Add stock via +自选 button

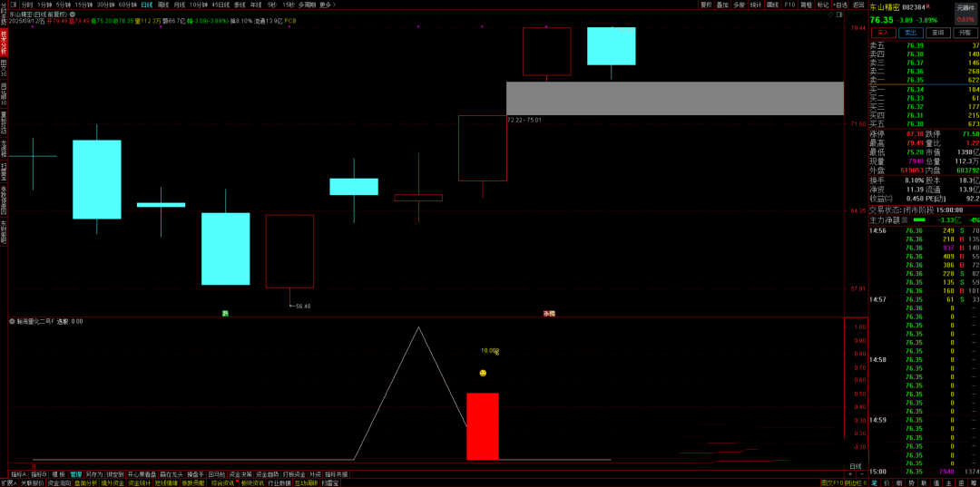point(839,5)
